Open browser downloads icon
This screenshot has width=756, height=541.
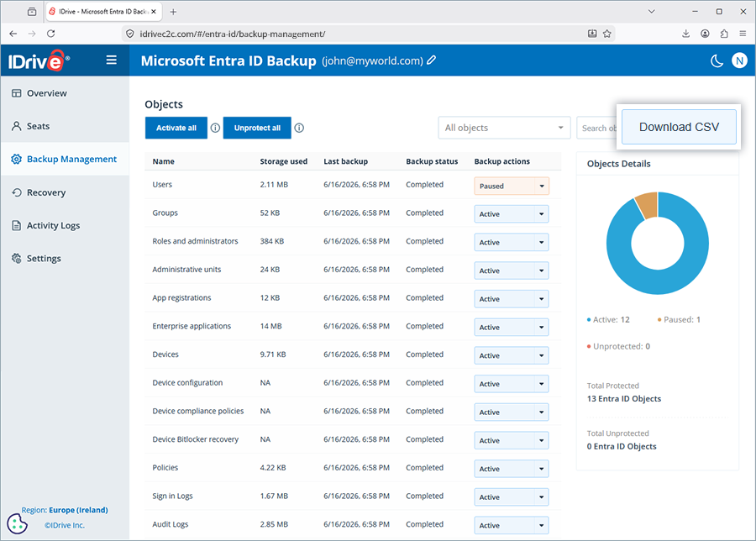685,34
